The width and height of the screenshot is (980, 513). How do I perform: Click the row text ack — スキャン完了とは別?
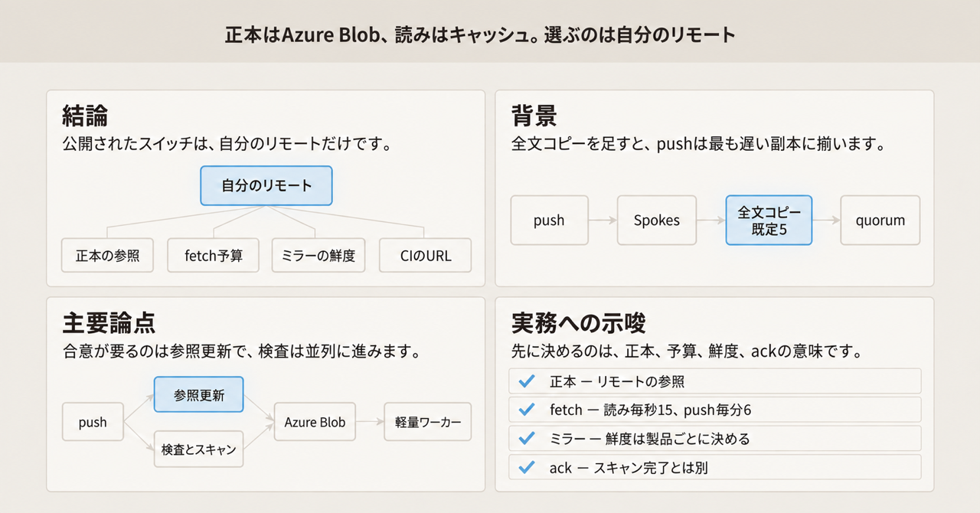[629, 467]
